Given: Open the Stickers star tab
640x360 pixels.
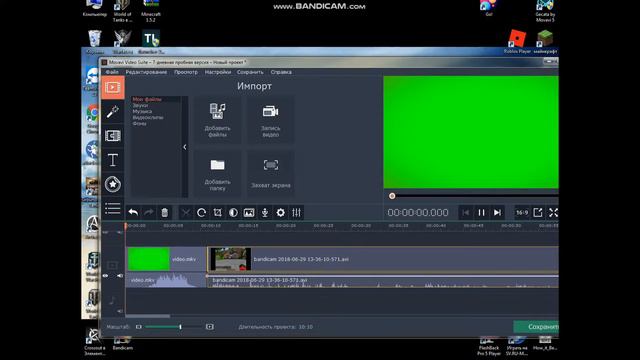Looking at the screenshot, I should (113, 184).
